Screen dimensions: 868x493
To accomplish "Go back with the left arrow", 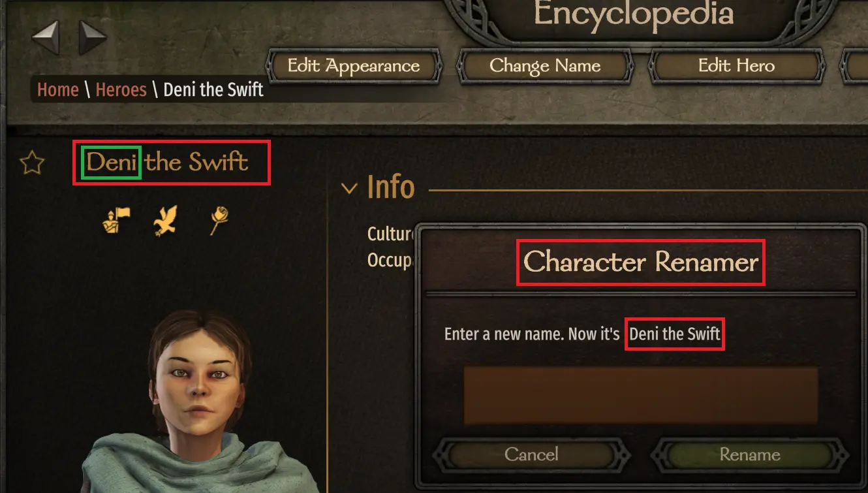I will point(46,37).
